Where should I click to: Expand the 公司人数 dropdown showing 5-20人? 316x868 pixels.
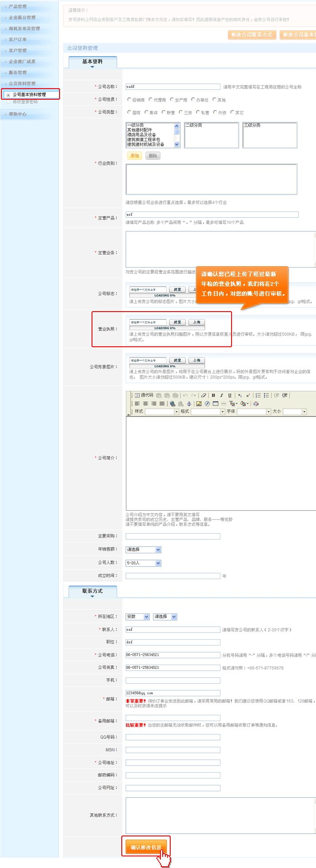(x=143, y=563)
